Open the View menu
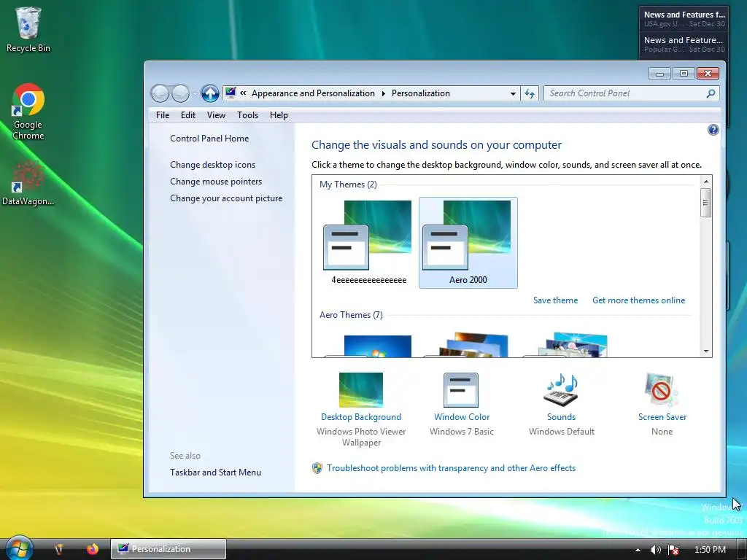 [216, 115]
